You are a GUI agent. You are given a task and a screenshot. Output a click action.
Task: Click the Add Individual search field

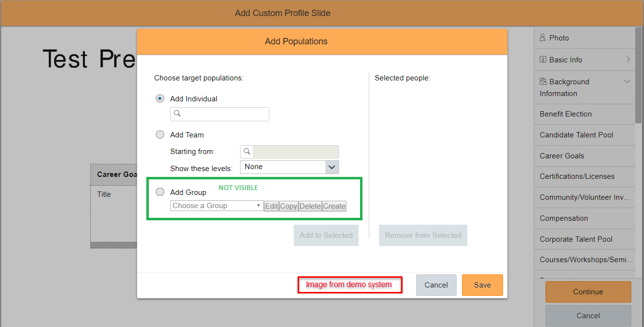point(220,114)
